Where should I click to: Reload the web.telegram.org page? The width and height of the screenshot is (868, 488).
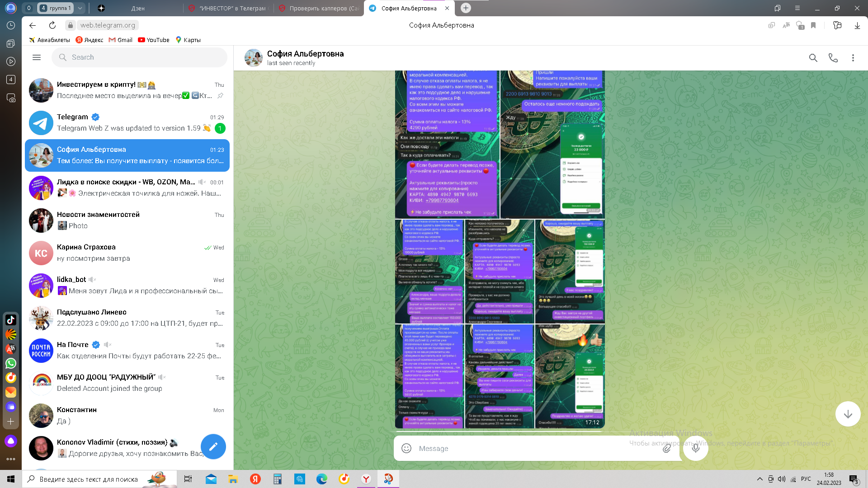point(52,25)
